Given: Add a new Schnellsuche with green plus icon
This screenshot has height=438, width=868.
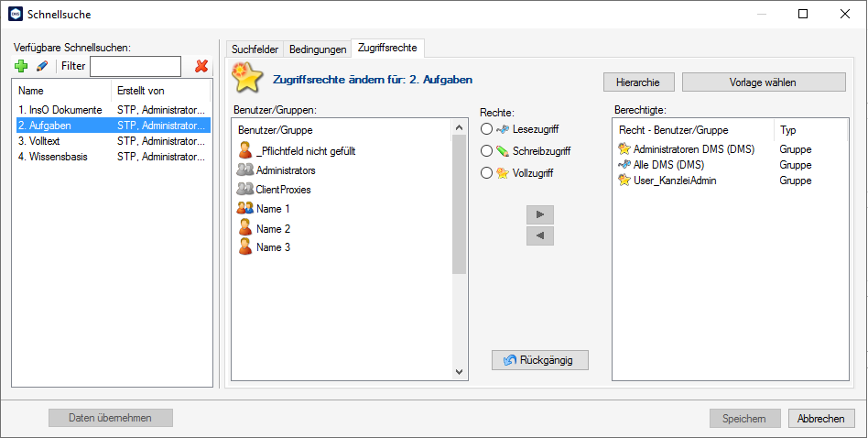Looking at the screenshot, I should pyautogui.click(x=21, y=67).
